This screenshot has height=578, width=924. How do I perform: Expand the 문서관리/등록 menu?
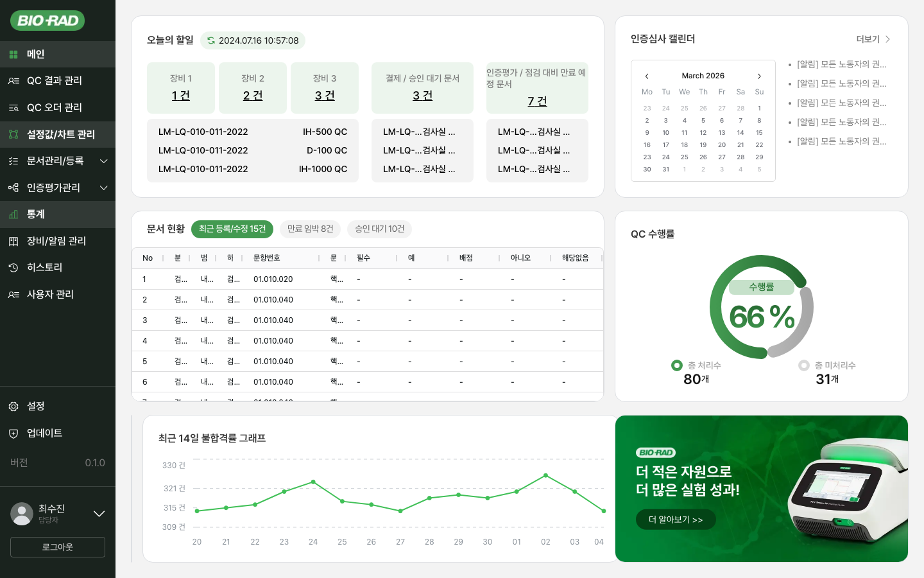click(104, 161)
